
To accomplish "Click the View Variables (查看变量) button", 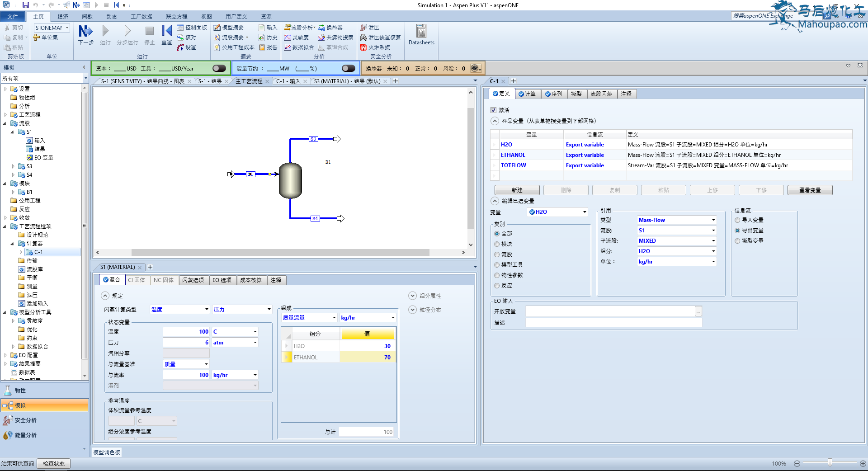I will tap(810, 190).
